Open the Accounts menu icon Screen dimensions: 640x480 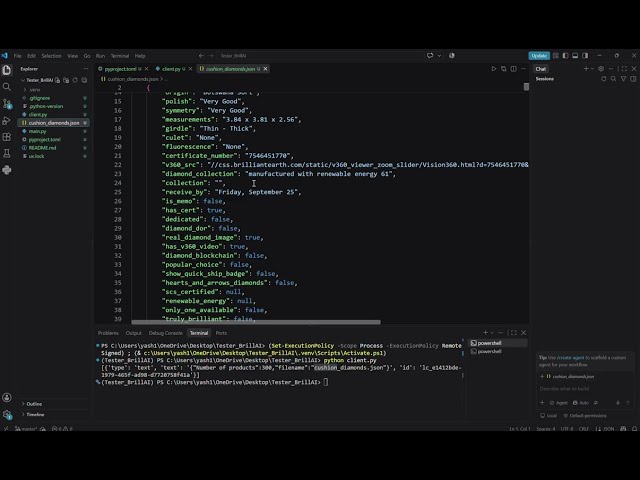point(7,398)
